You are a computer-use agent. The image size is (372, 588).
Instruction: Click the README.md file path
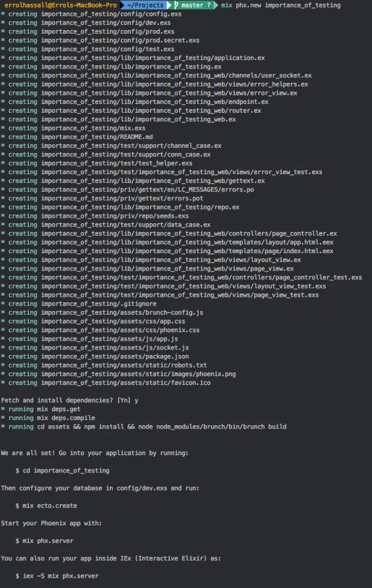[97, 137]
